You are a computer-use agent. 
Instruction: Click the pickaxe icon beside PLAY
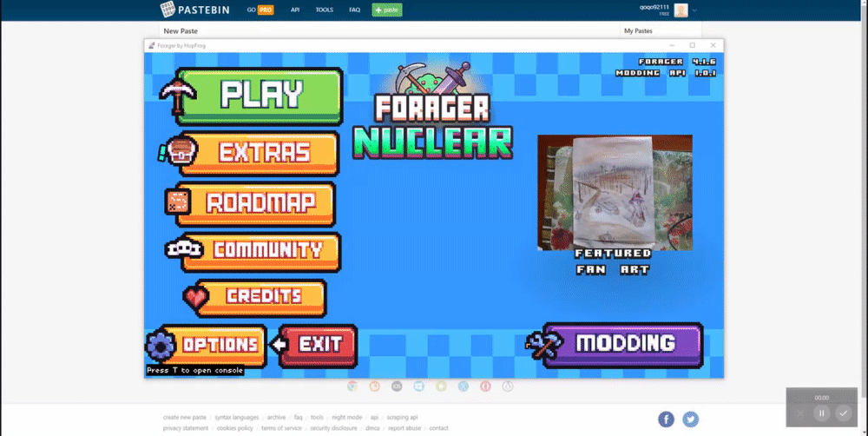coord(177,96)
